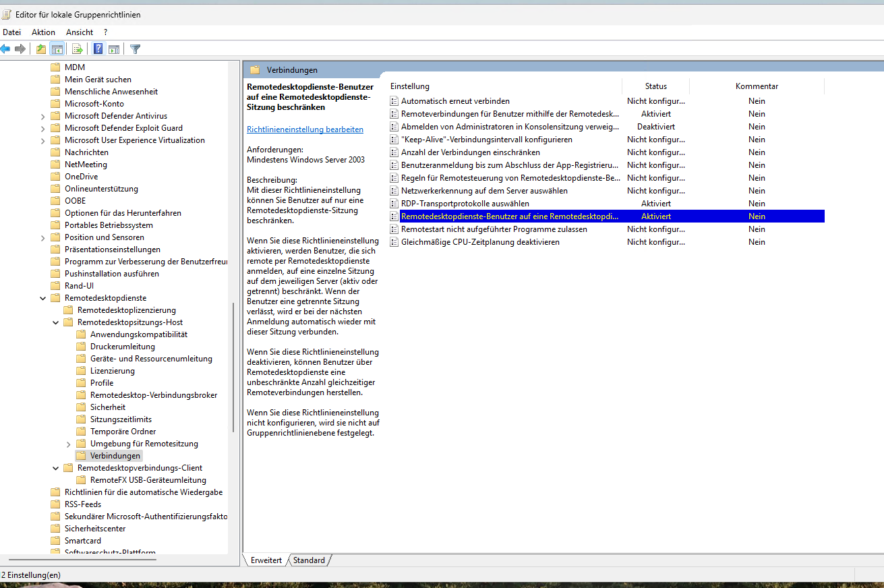Switch to the Erweitert tab

pos(266,560)
